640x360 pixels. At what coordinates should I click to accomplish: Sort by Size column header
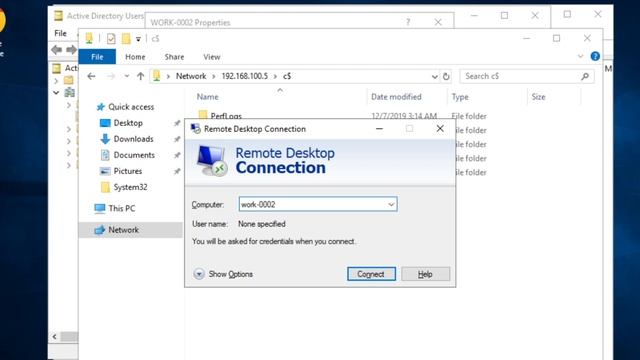click(538, 97)
